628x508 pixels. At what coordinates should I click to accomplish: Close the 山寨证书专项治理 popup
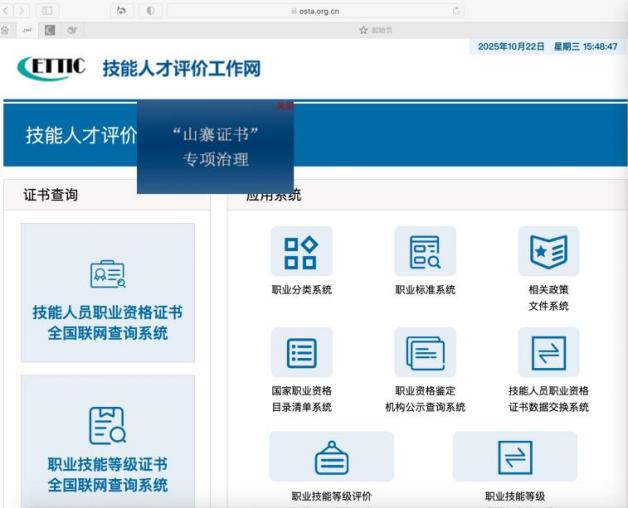point(285,105)
